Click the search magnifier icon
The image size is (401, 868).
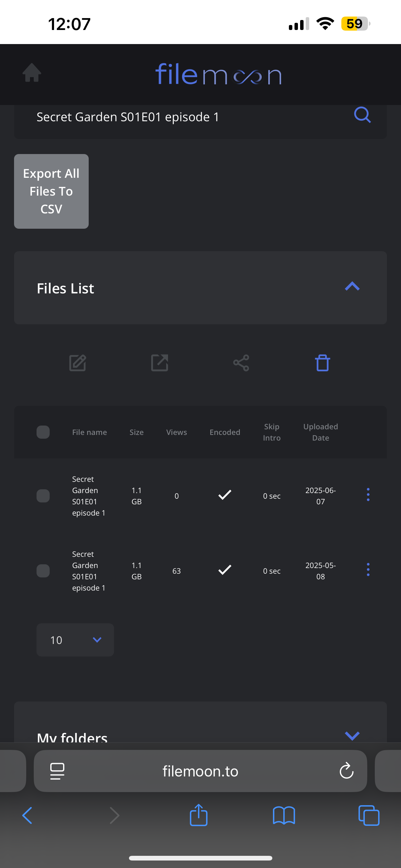point(362,115)
